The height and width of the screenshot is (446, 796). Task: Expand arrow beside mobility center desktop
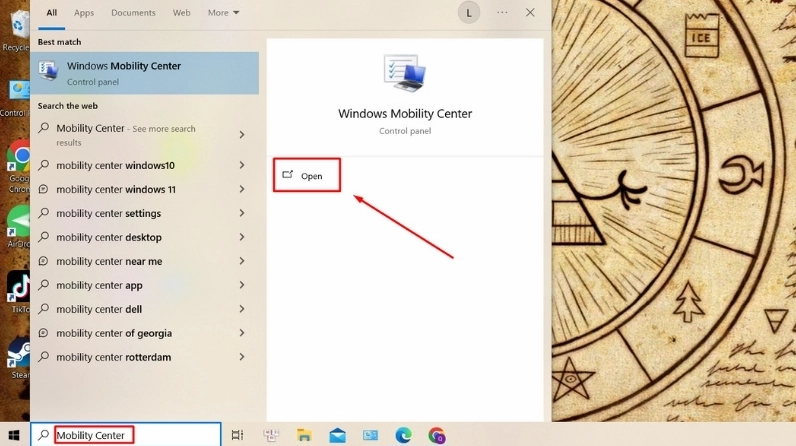242,237
